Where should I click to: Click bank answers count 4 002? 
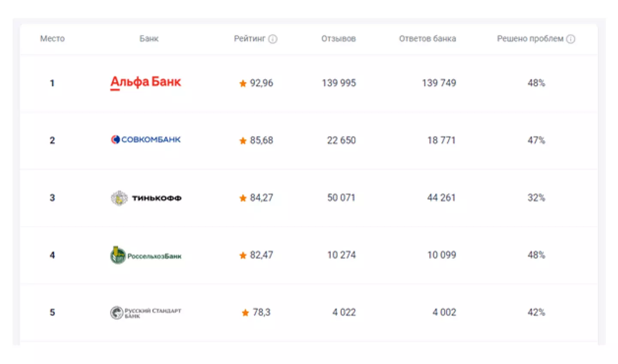click(x=444, y=312)
